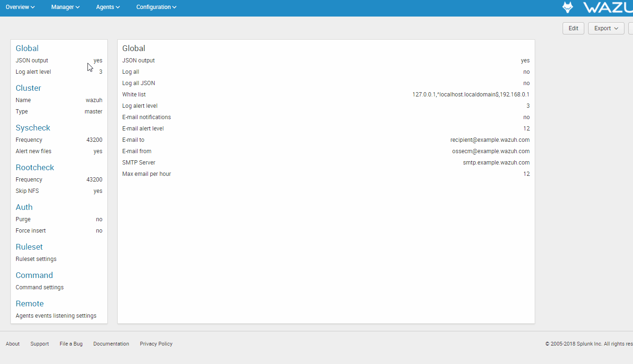Click the Rootcheck 'Frequency' label
This screenshot has height=364, width=633.
(x=29, y=180)
